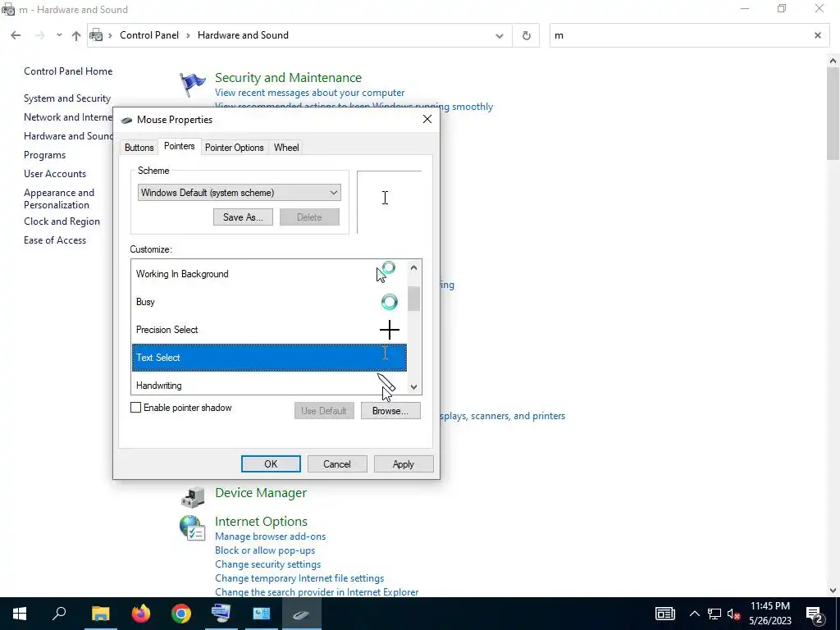Click Cancel in Mouse Properties

click(337, 464)
